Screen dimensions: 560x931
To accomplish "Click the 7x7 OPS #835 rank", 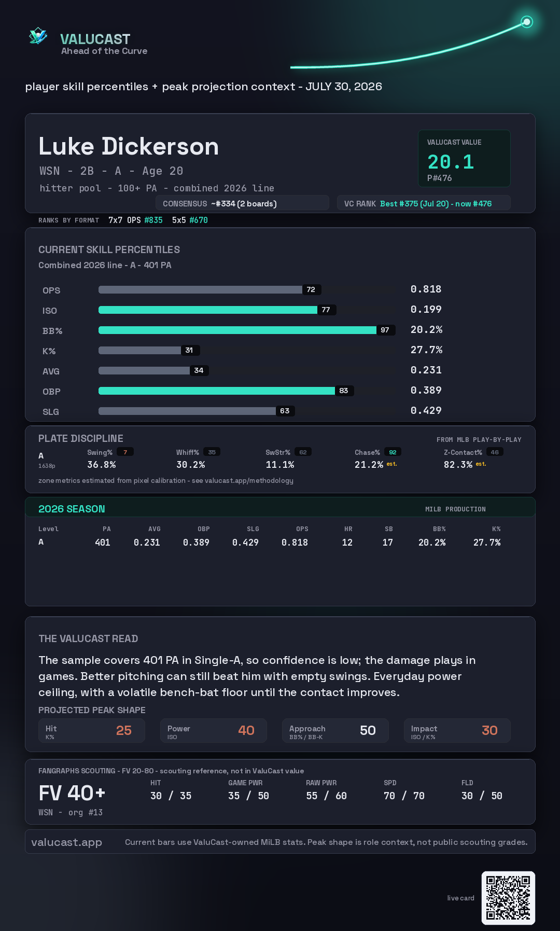I will click(x=135, y=220).
